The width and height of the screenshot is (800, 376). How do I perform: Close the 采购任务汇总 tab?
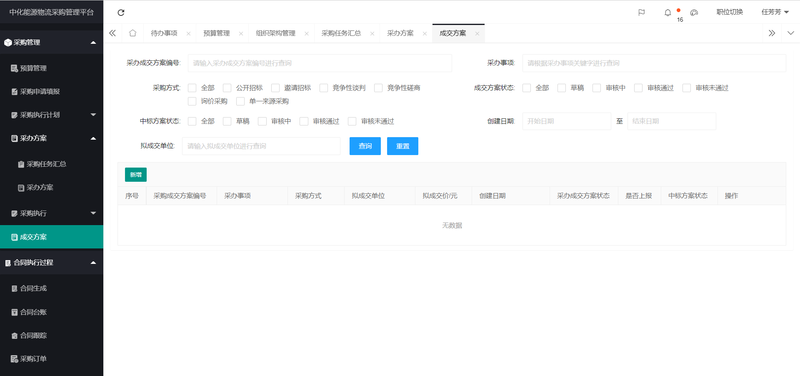(x=372, y=34)
